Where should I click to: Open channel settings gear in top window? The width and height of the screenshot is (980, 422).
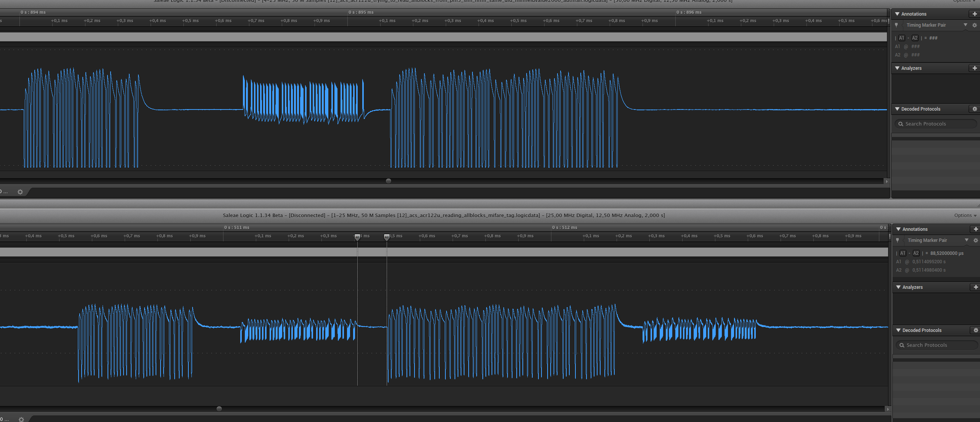[20, 192]
